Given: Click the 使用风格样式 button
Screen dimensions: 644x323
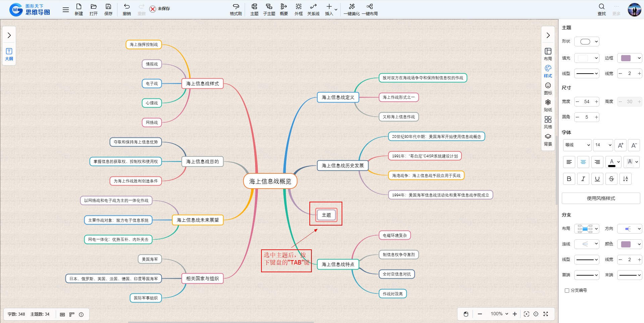Looking at the screenshot, I should [601, 198].
